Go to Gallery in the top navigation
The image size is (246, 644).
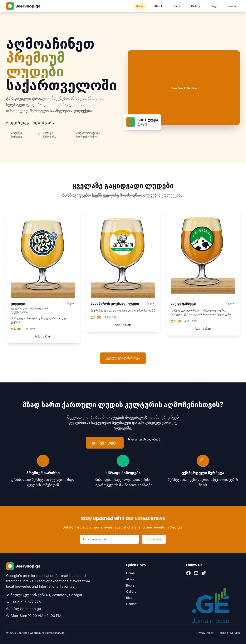click(195, 6)
